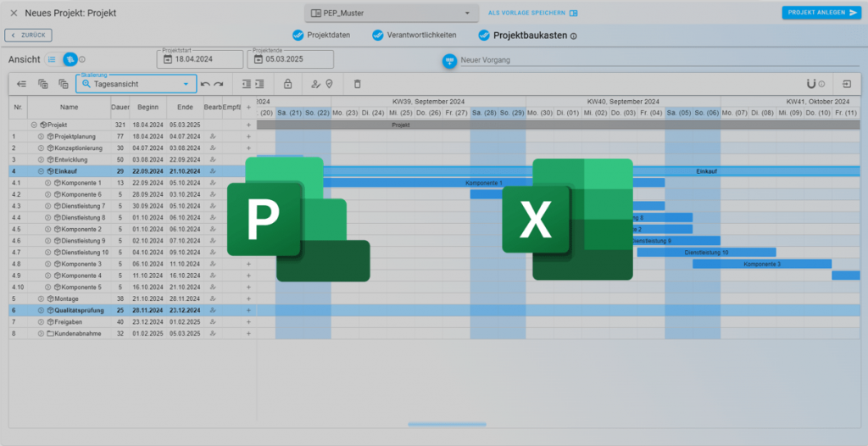Image resolution: width=868 pixels, height=446 pixels.
Task: Click the Zurück button
Action: point(28,35)
